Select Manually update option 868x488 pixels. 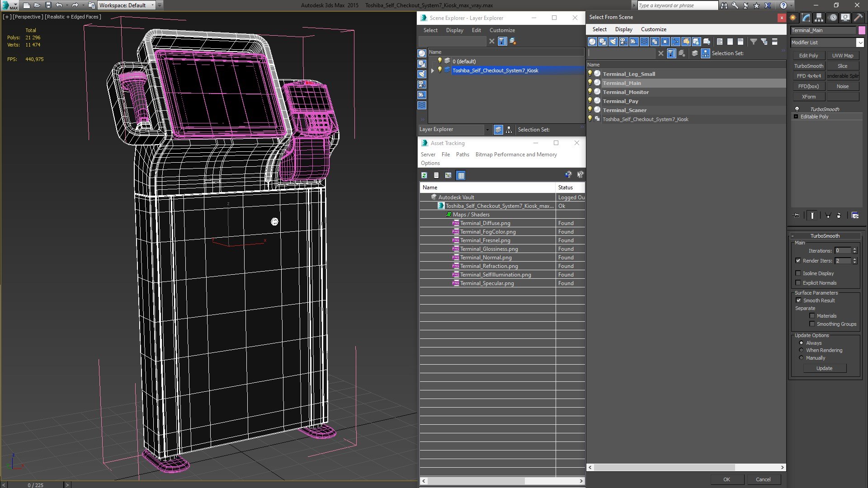[801, 358]
